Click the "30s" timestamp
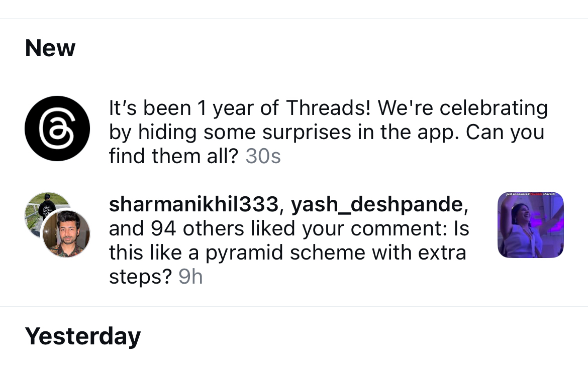 coord(263,157)
